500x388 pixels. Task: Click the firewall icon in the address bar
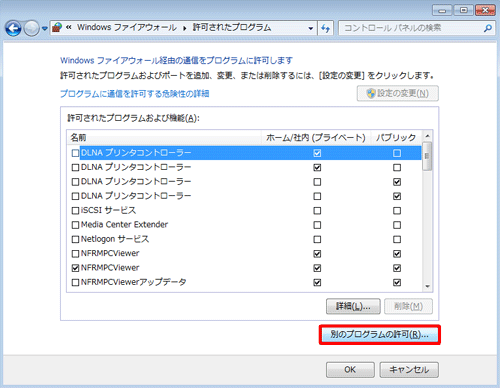[57, 28]
